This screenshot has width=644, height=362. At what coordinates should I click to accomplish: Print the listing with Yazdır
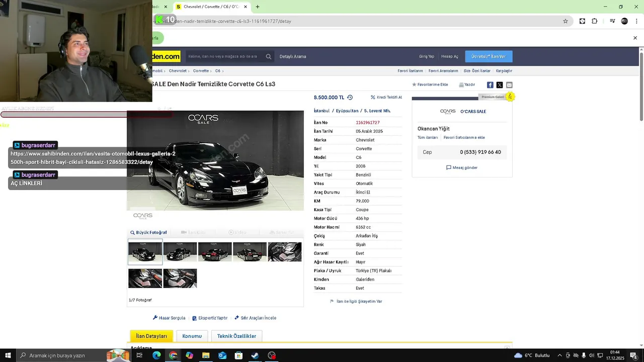pos(467,84)
